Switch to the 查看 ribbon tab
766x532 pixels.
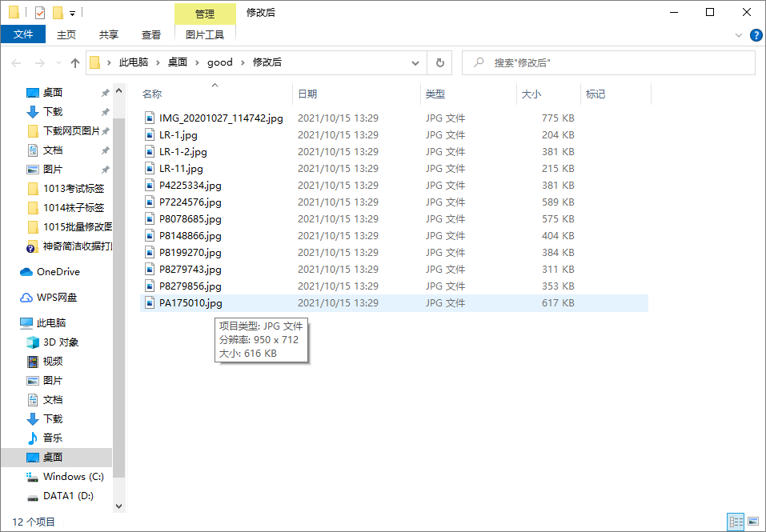pos(151,34)
